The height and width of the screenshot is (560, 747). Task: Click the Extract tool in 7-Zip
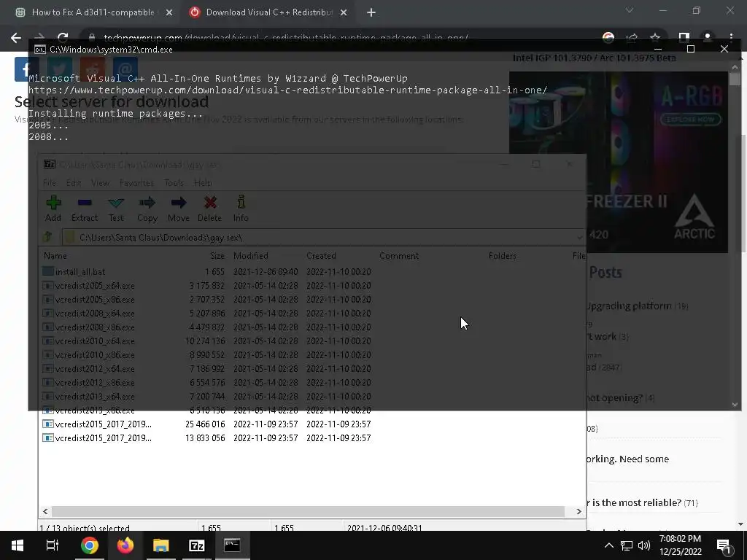coord(85,208)
